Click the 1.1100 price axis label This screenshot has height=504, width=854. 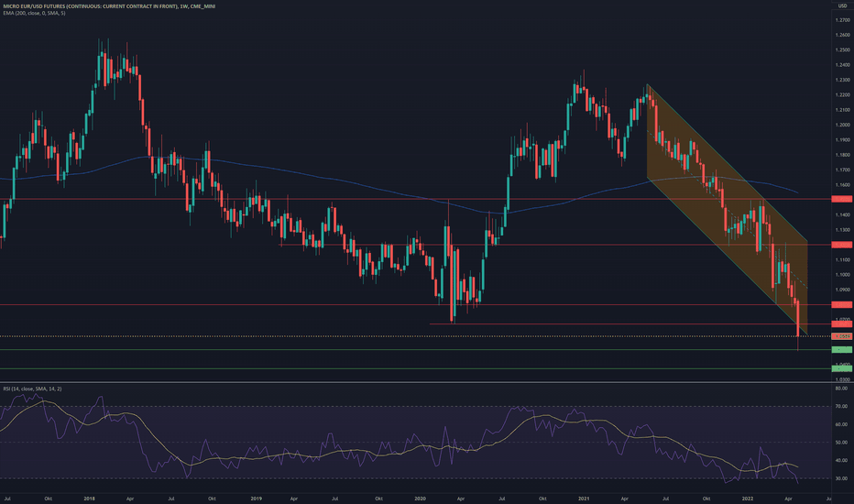click(842, 260)
